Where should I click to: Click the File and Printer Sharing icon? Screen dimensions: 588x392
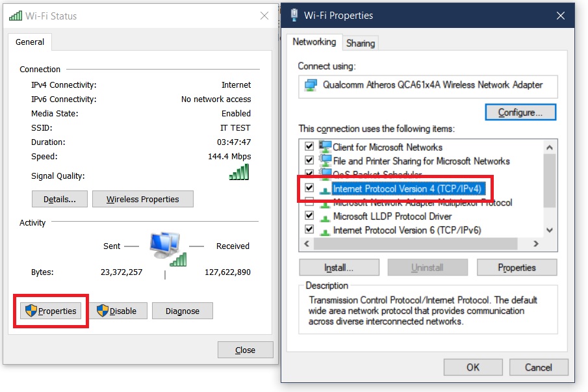pyautogui.click(x=325, y=161)
